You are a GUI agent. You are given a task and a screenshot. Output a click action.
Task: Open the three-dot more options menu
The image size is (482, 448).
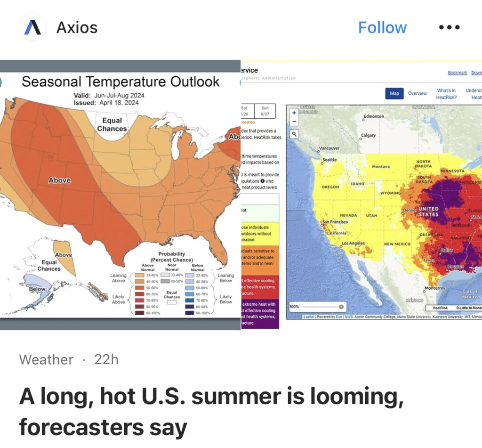point(449,27)
